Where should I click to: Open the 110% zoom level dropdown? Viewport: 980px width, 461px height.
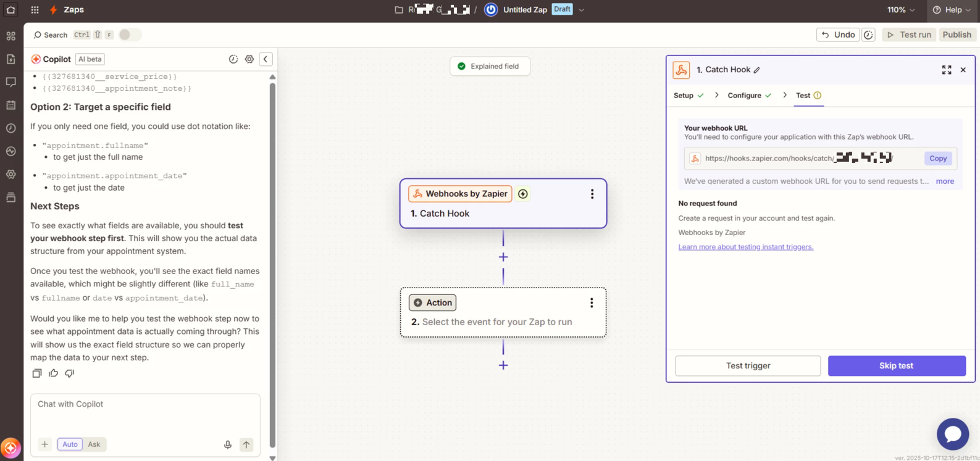pyautogui.click(x=901, y=10)
